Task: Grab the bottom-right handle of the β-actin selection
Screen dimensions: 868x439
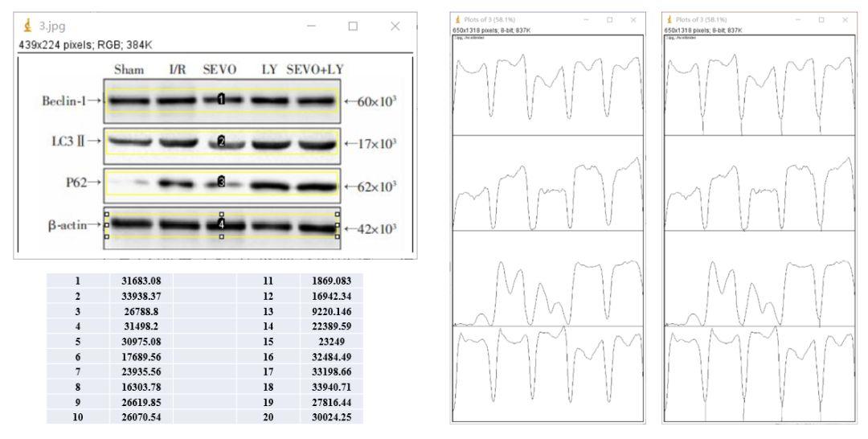Action: click(x=337, y=236)
